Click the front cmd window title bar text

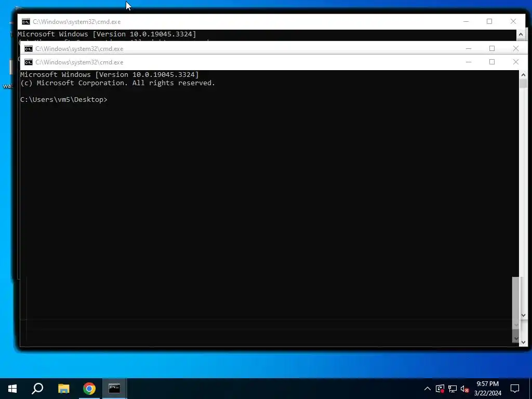pyautogui.click(x=79, y=62)
